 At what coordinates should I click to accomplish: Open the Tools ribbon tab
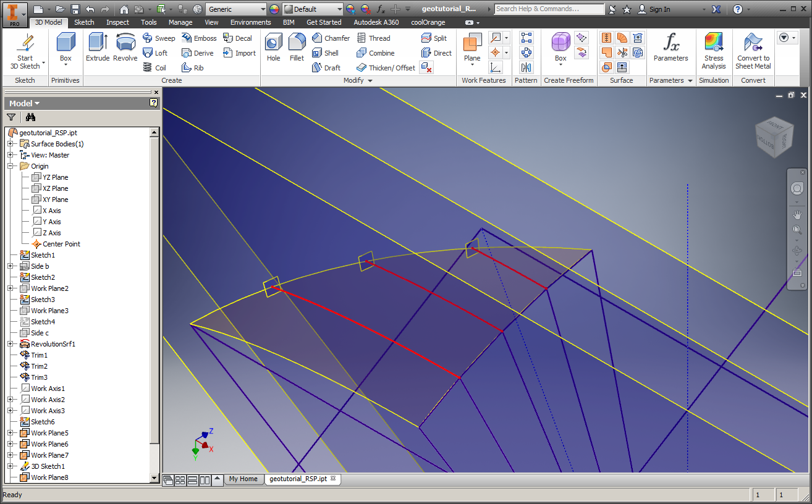pyautogui.click(x=149, y=22)
